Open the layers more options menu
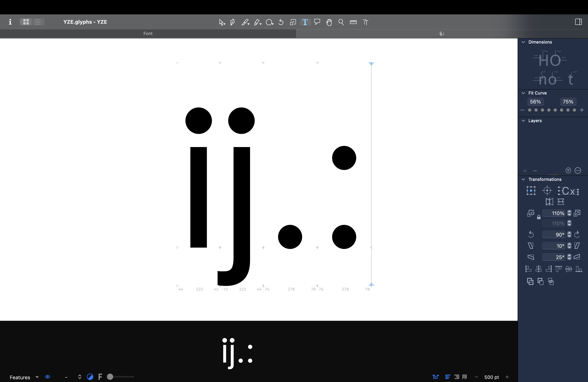This screenshot has width=588, height=382. tap(578, 171)
